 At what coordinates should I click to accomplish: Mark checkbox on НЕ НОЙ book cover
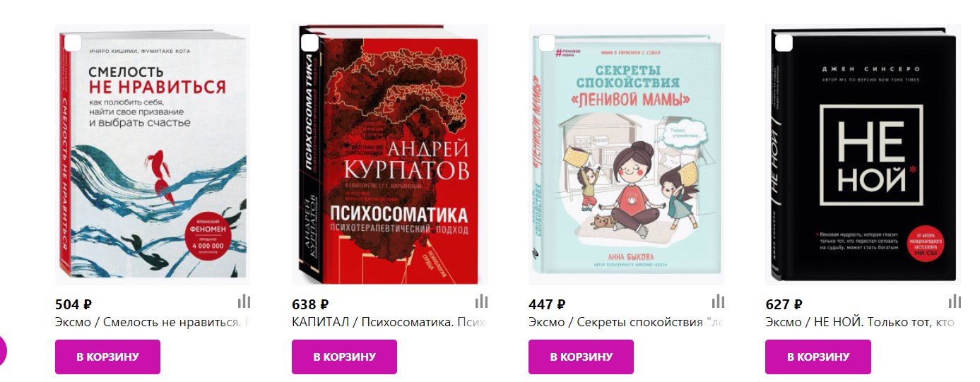[x=784, y=43]
